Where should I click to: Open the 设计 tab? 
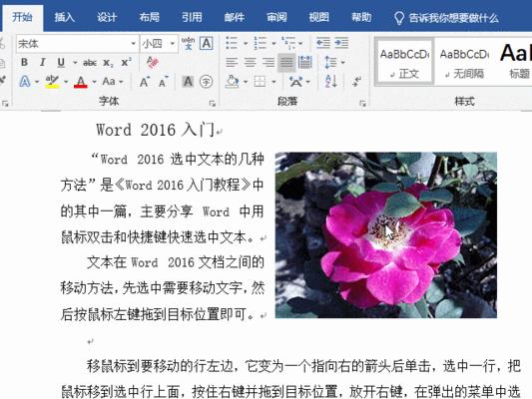(107, 17)
